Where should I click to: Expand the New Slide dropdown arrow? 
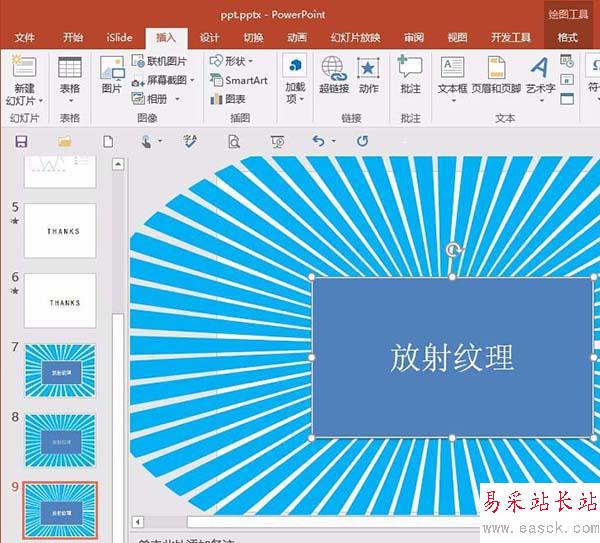41,101
